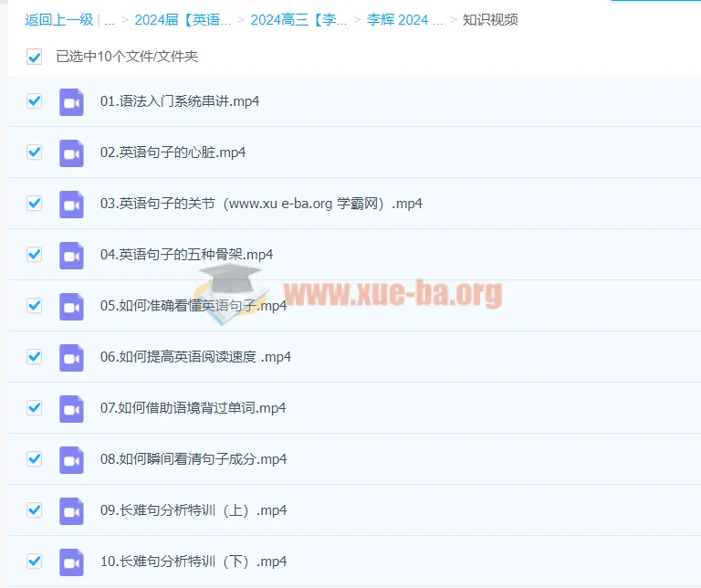Open breadcrumb folder 2024高三【李...
701x588 pixels.
298,20
